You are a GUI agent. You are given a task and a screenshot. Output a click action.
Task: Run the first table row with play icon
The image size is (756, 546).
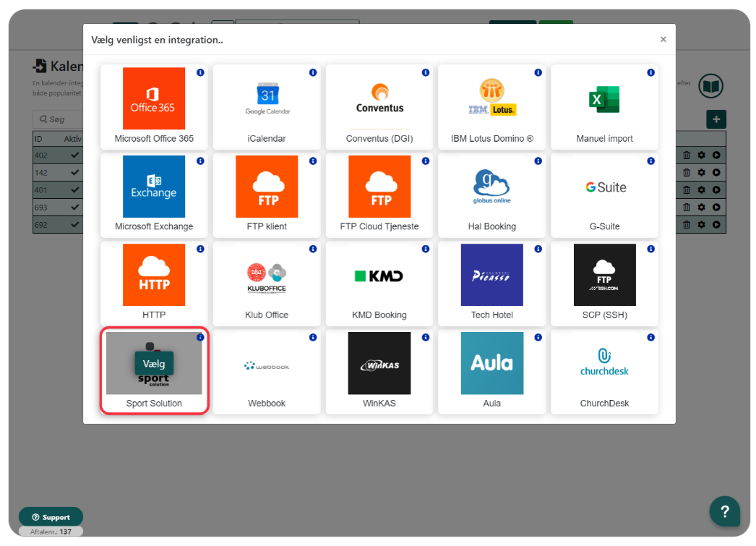(x=716, y=155)
